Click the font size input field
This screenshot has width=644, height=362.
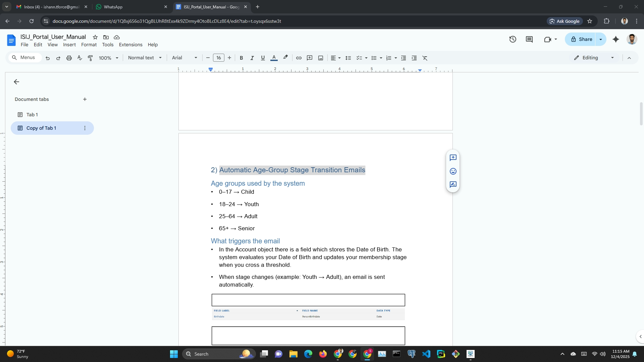pos(218,58)
